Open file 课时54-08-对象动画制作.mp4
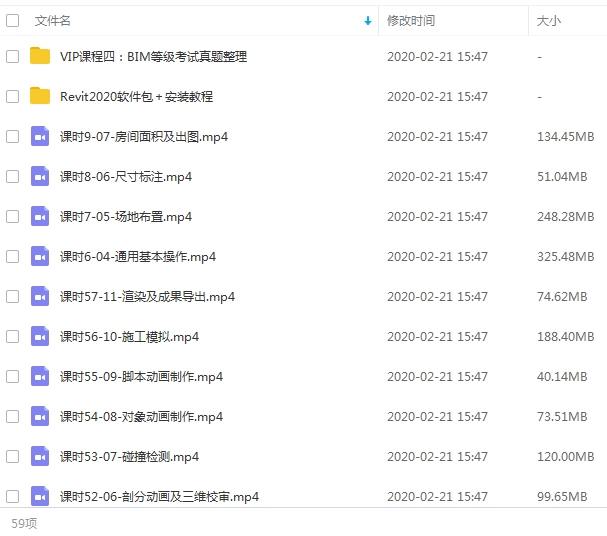Screen dimensions: 607x536 [x=141, y=417]
